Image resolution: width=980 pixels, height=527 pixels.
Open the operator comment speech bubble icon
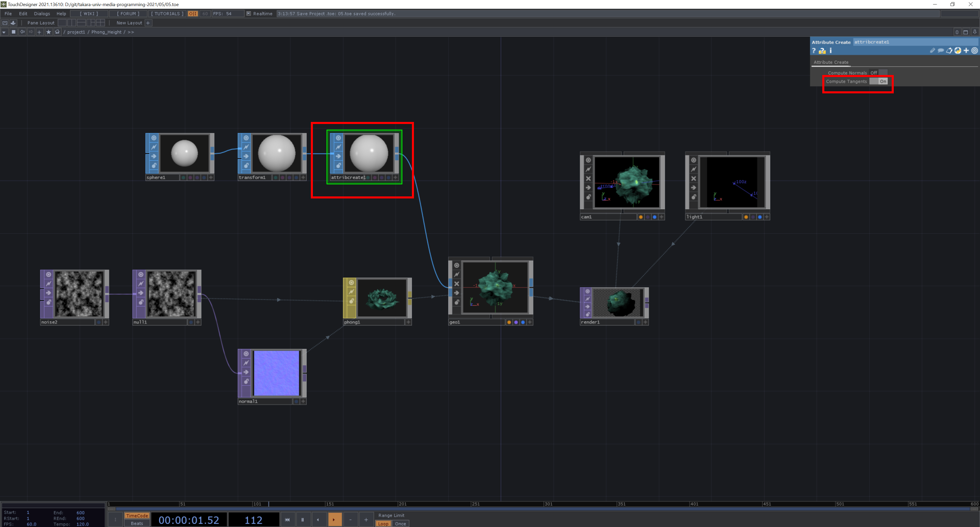(x=941, y=51)
